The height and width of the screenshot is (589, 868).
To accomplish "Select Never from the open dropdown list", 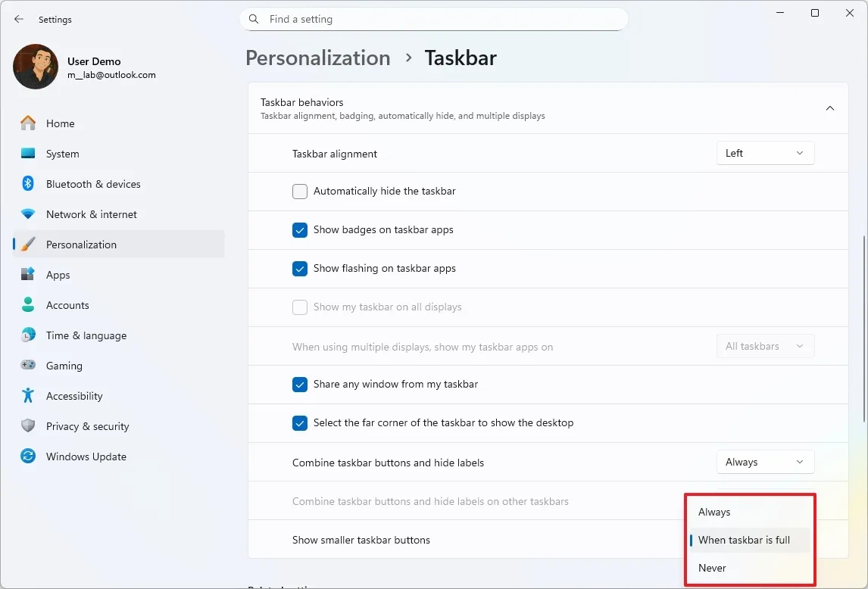I will coord(712,567).
